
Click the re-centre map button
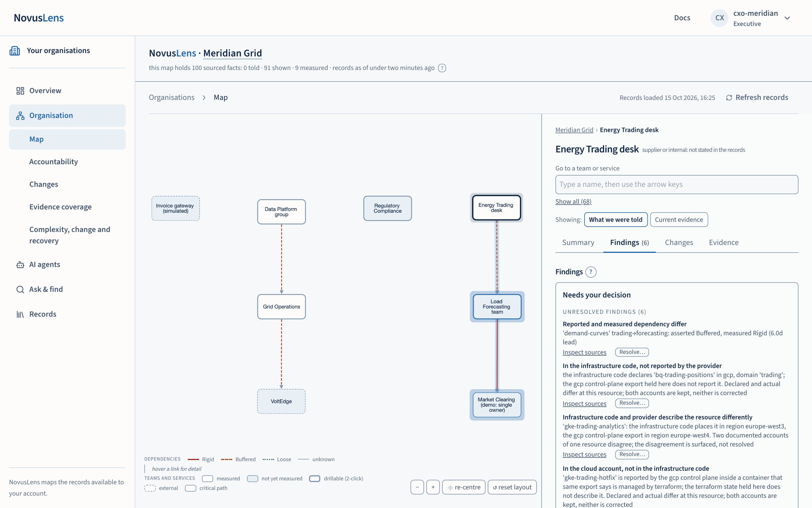point(464,487)
